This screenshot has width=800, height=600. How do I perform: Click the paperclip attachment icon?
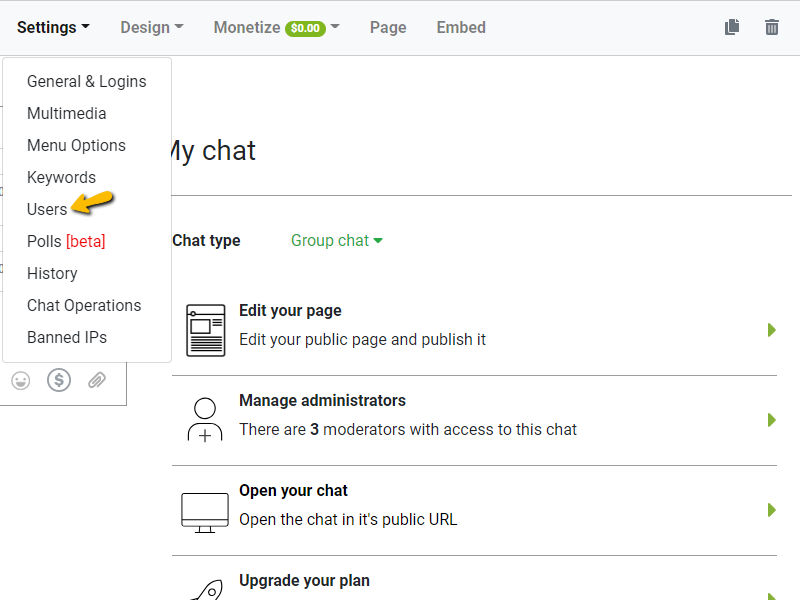point(97,380)
